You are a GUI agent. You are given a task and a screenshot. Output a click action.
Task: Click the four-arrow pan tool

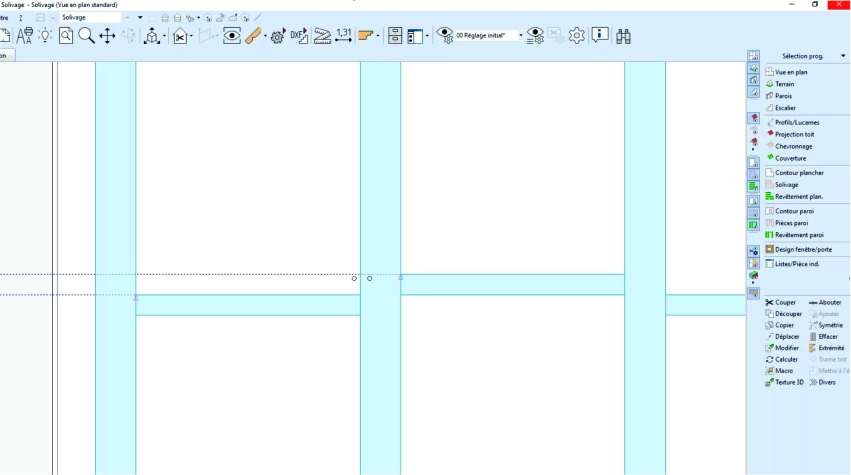pyautogui.click(x=107, y=36)
